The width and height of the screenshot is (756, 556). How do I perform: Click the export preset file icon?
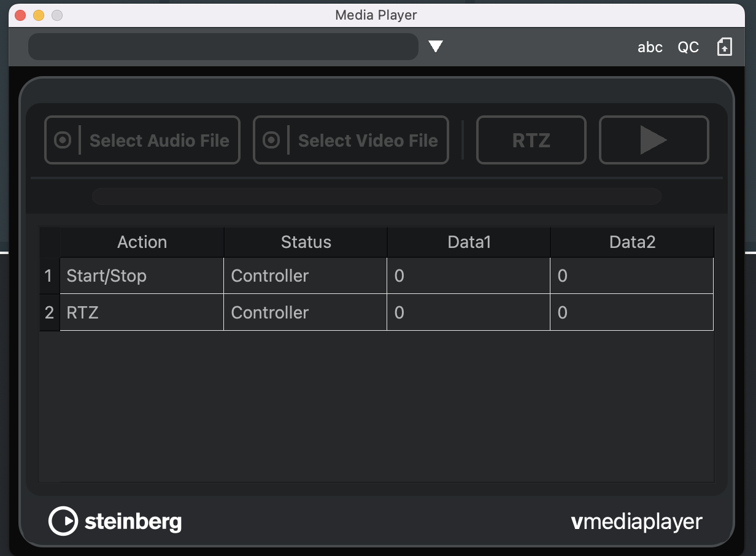point(725,47)
